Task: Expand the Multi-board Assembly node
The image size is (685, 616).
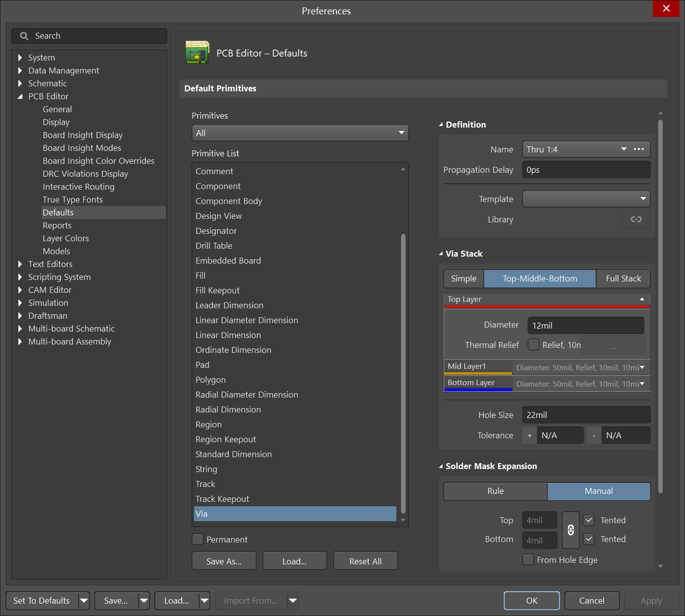Action: [x=20, y=342]
